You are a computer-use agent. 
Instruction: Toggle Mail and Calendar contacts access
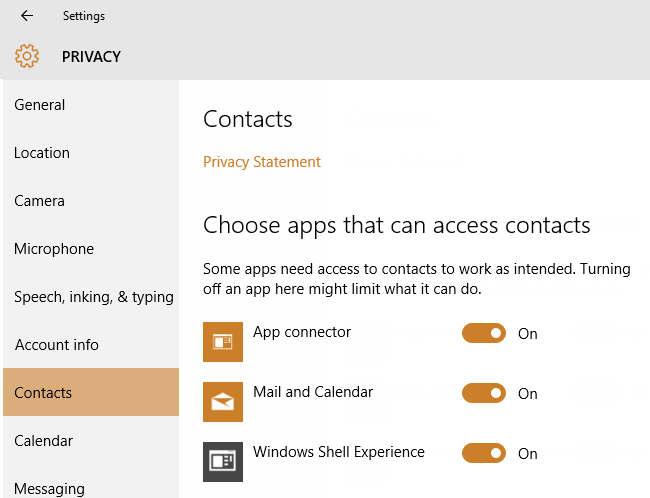point(484,393)
